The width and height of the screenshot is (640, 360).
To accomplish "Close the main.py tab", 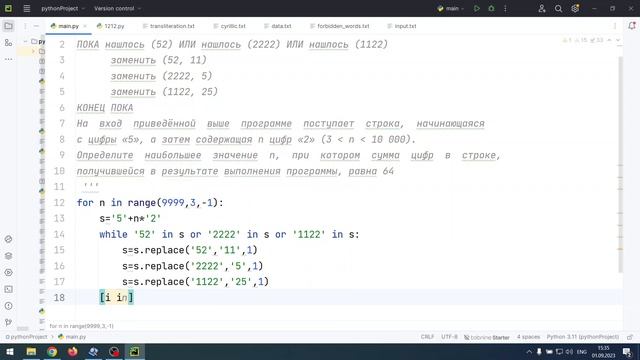I will point(85,26).
